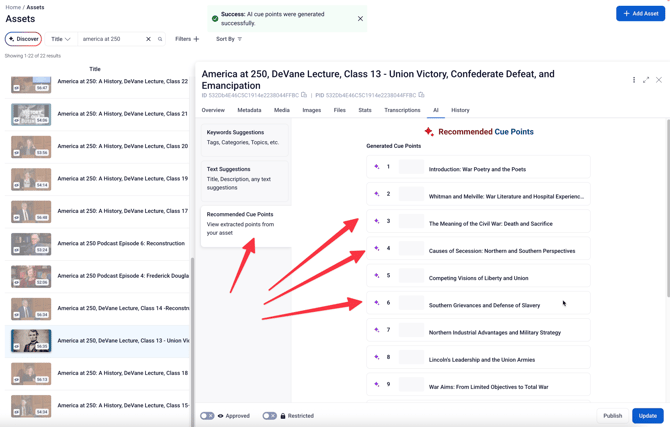Click sparkle icon of cue point 3
Image resolution: width=670 pixels, height=427 pixels.
point(376,221)
